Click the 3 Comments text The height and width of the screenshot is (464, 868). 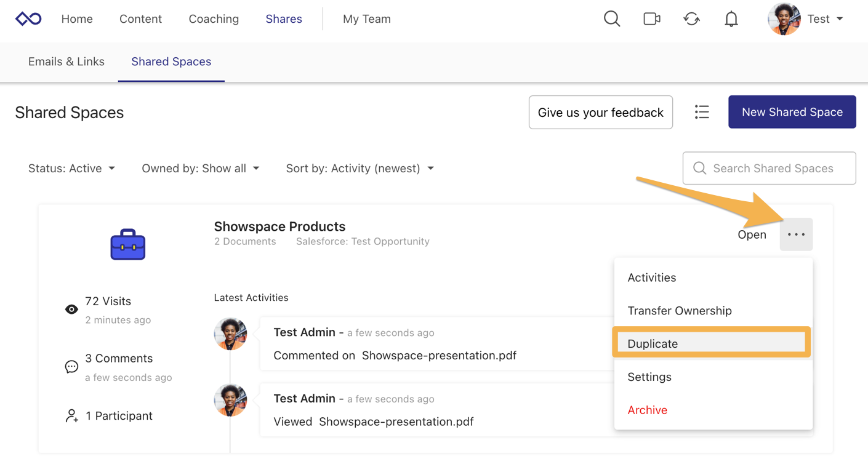click(119, 359)
